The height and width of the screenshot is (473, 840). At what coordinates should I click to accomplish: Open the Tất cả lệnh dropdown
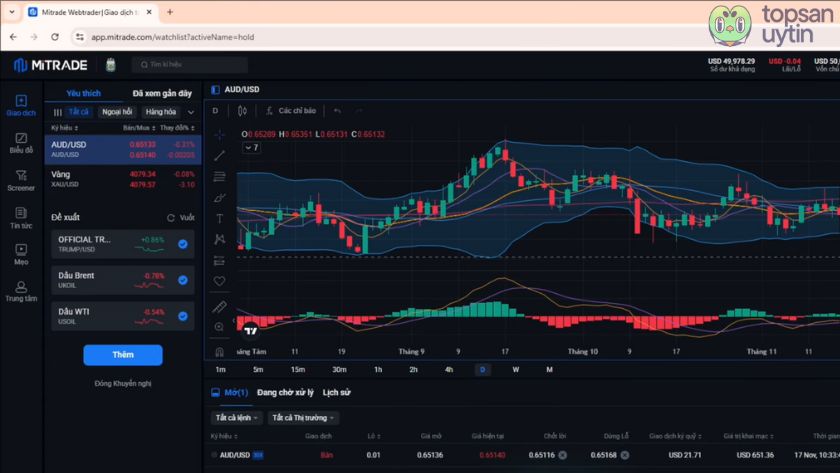(236, 418)
